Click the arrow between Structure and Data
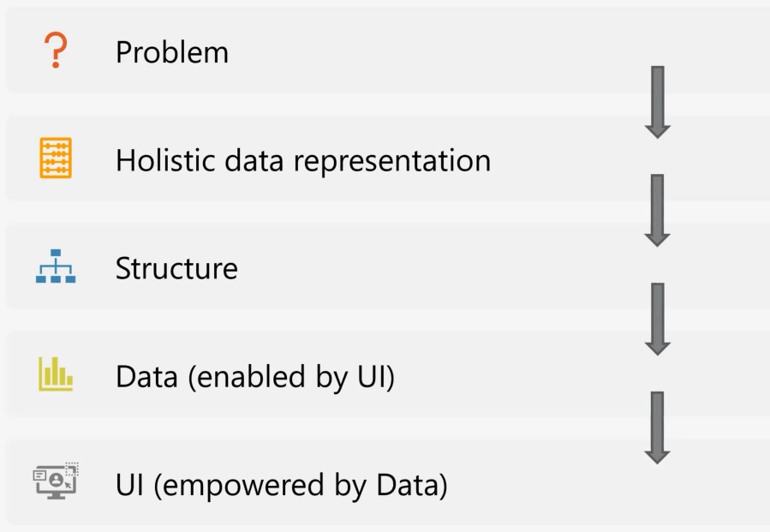 pyautogui.click(x=658, y=319)
